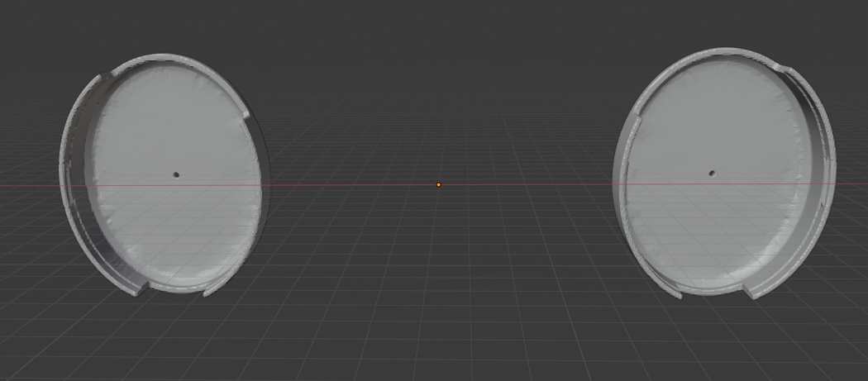868x381 pixels.
Task: Click the center hole of right disc
Action: 712,174
